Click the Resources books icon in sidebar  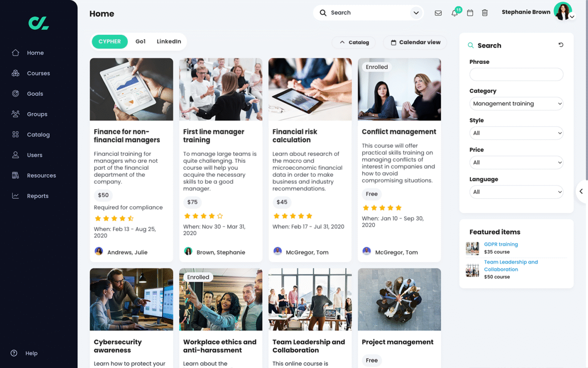[16, 175]
